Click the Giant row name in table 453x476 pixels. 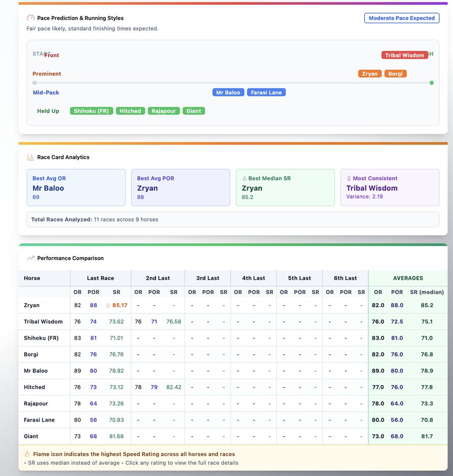31,436
